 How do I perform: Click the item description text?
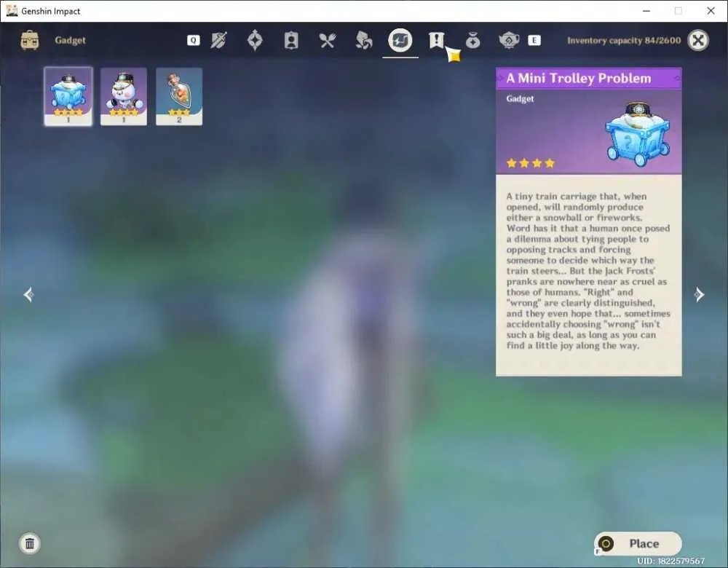click(x=588, y=271)
